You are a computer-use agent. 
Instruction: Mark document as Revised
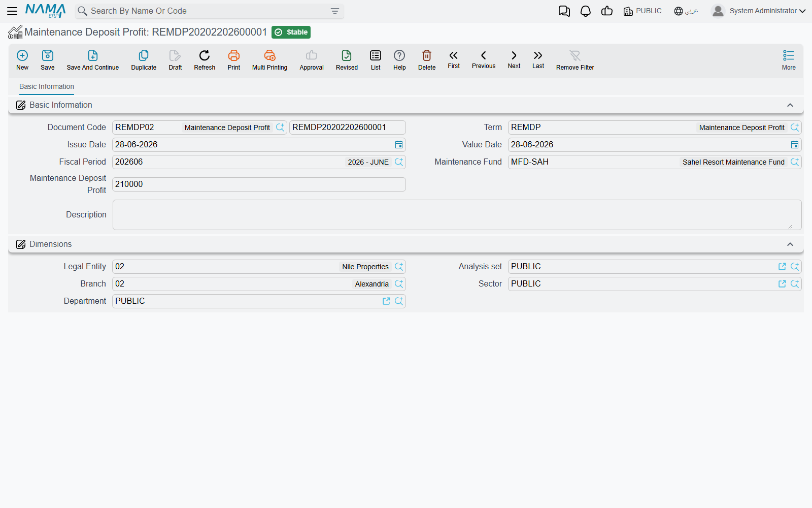347,60
